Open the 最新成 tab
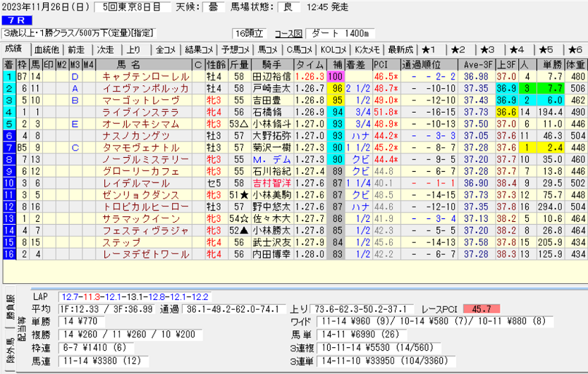 pyautogui.click(x=400, y=49)
